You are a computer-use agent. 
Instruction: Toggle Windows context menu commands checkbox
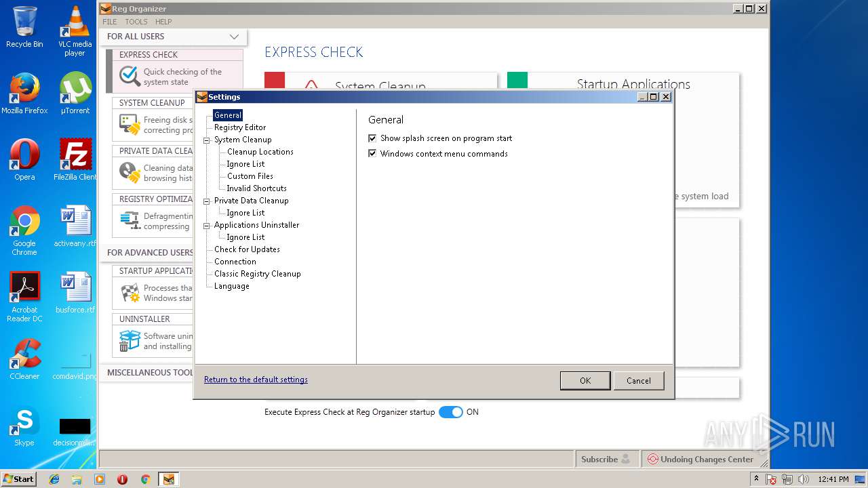click(372, 154)
